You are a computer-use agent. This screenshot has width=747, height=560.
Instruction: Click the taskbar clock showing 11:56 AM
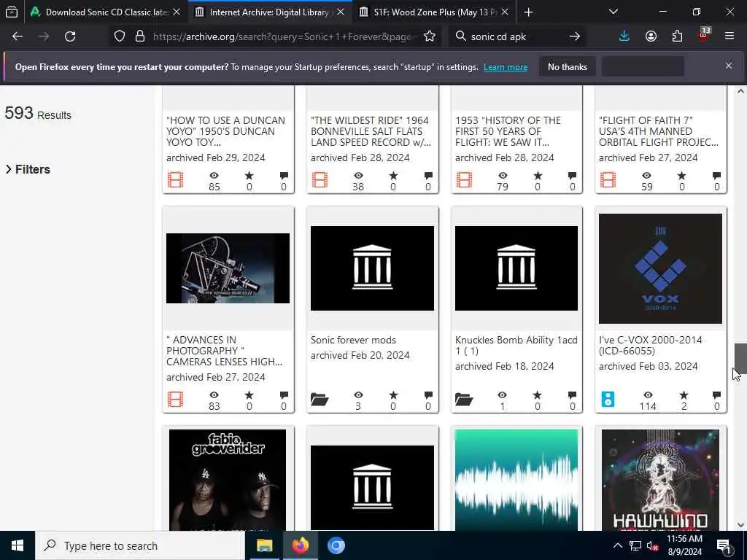click(x=684, y=545)
